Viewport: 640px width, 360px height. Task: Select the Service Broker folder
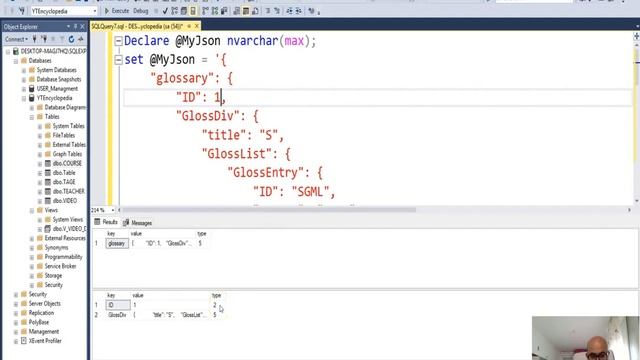[60, 266]
